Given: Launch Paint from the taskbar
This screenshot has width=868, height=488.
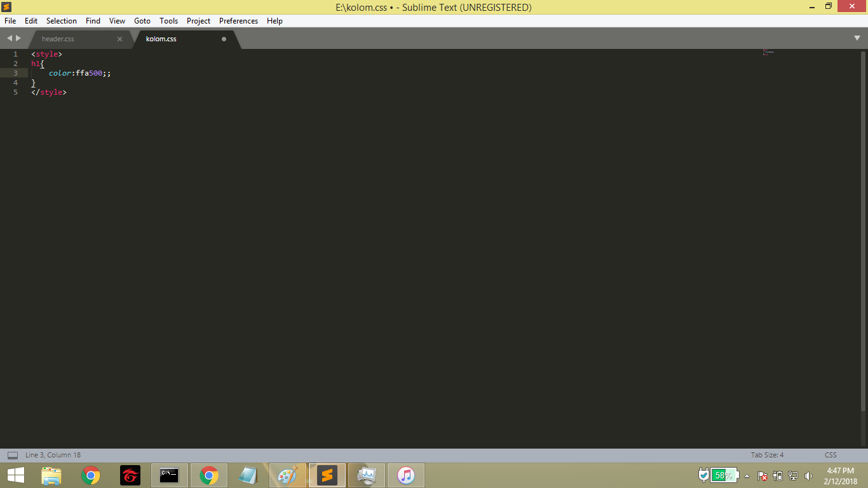Looking at the screenshot, I should tap(288, 475).
